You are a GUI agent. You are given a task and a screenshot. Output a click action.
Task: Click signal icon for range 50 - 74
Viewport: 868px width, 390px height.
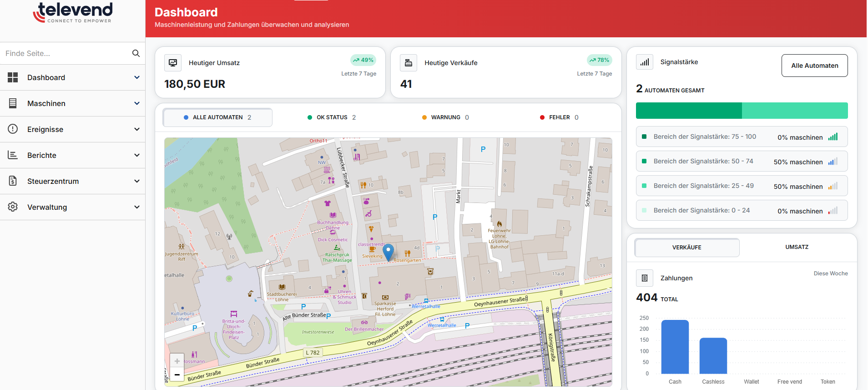pos(833,162)
